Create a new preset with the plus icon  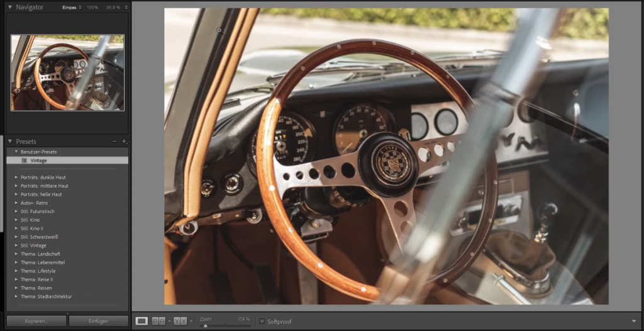coord(124,142)
